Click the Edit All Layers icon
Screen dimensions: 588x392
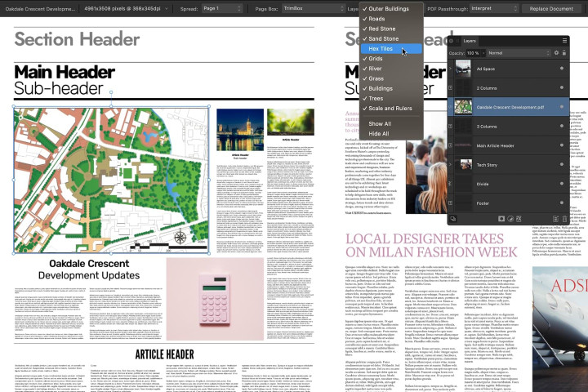pyautogui.click(x=453, y=219)
